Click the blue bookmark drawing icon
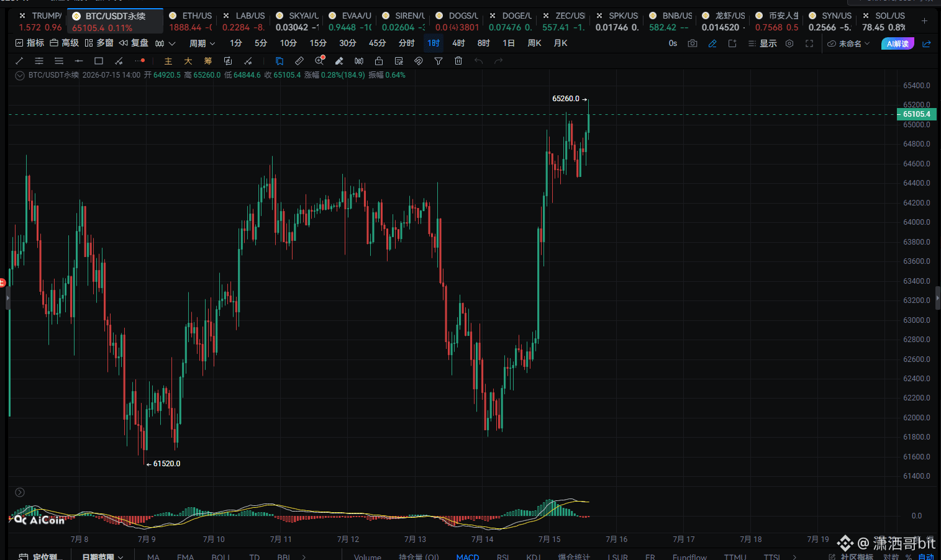Viewport: 941px width, 560px height. click(x=280, y=61)
